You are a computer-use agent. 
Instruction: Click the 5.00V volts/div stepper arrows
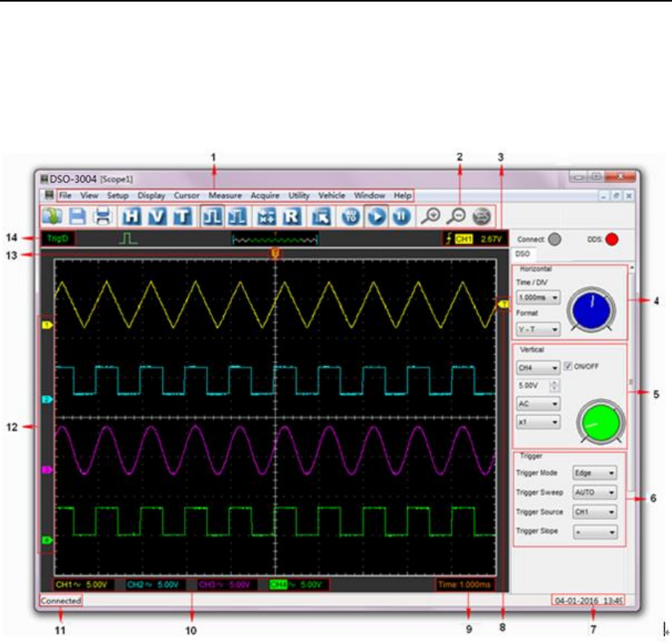coord(554,385)
